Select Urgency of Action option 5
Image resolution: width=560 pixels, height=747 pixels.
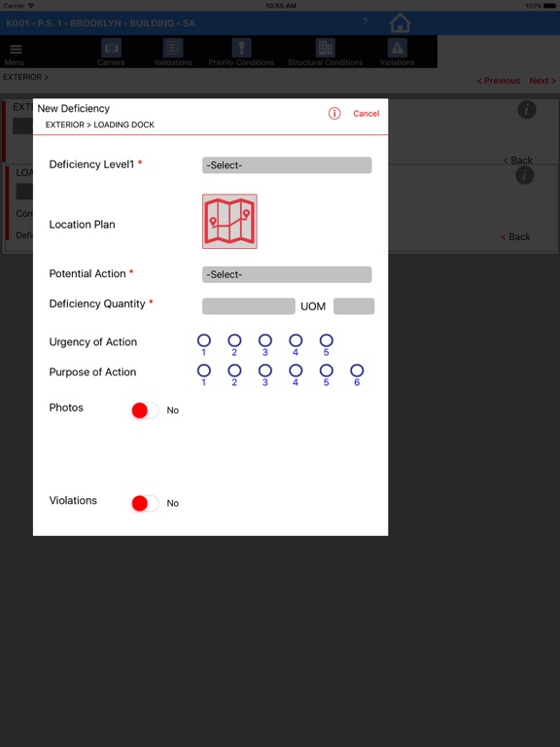point(327,340)
